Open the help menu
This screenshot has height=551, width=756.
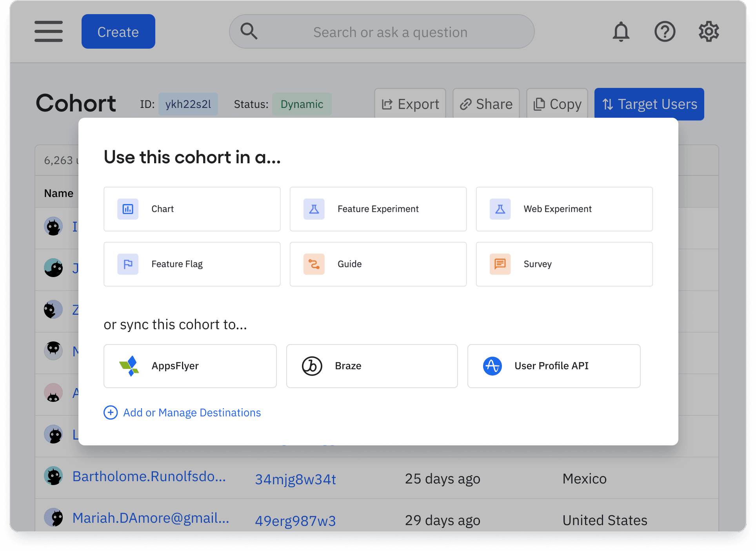[665, 31]
